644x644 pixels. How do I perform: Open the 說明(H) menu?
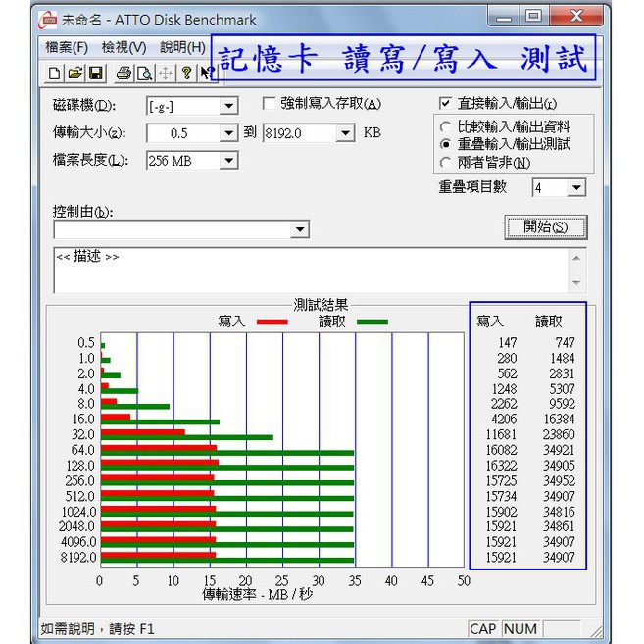[182, 47]
